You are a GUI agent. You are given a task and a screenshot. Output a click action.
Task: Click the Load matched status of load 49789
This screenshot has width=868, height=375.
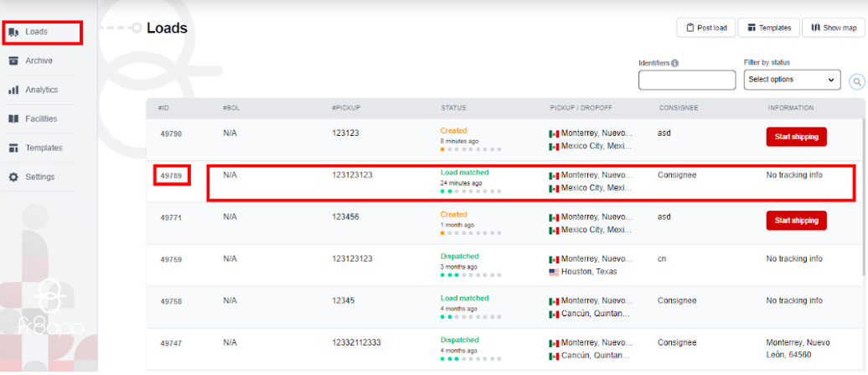click(x=464, y=172)
